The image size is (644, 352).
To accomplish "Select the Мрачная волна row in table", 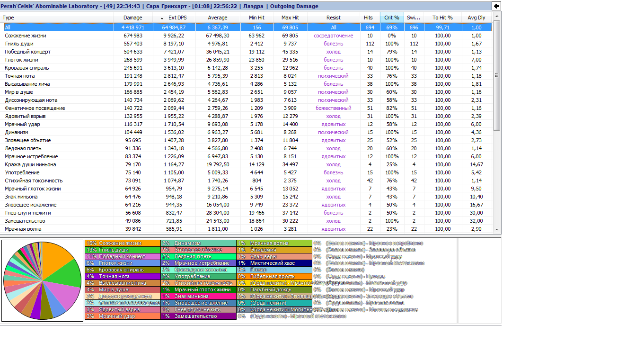I will click(x=246, y=229).
